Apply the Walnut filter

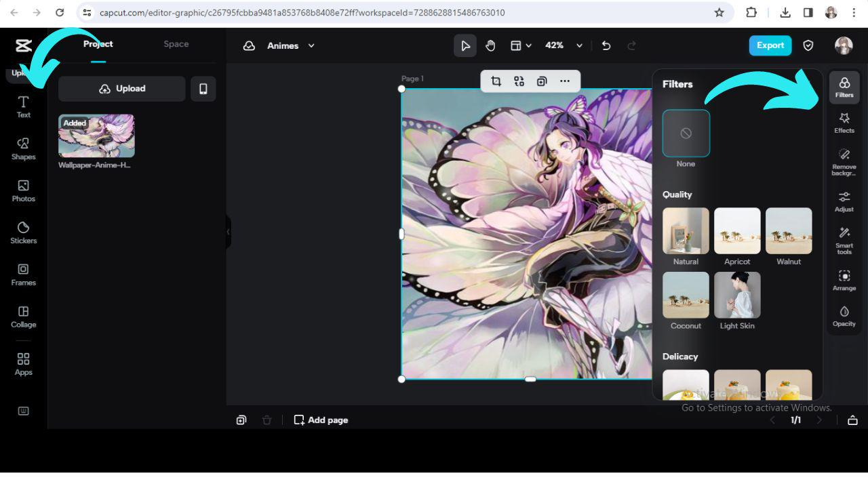click(x=789, y=231)
